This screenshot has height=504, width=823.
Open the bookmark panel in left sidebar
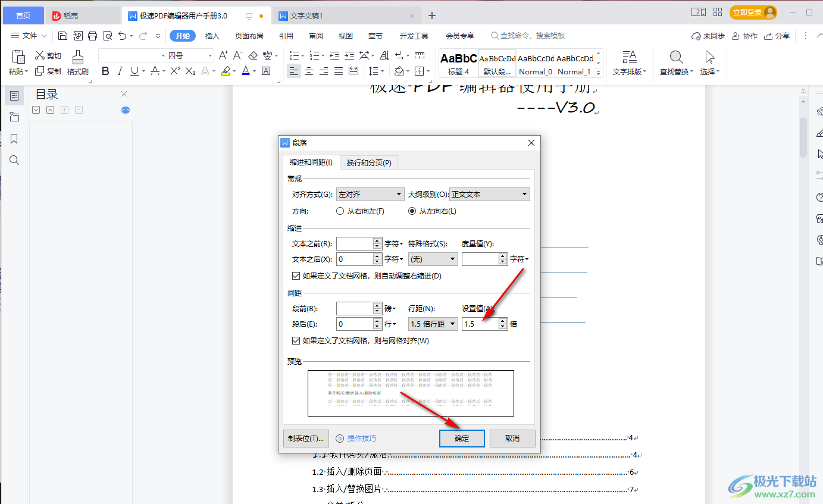14,139
